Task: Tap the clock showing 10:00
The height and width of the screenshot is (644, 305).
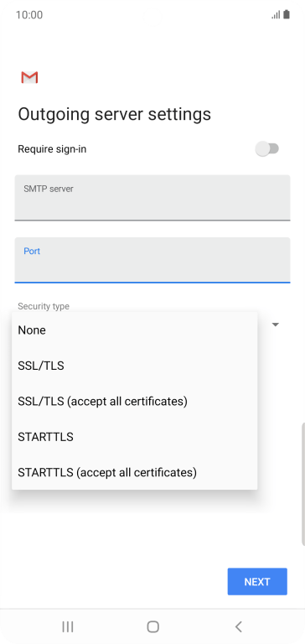Action: pyautogui.click(x=29, y=15)
